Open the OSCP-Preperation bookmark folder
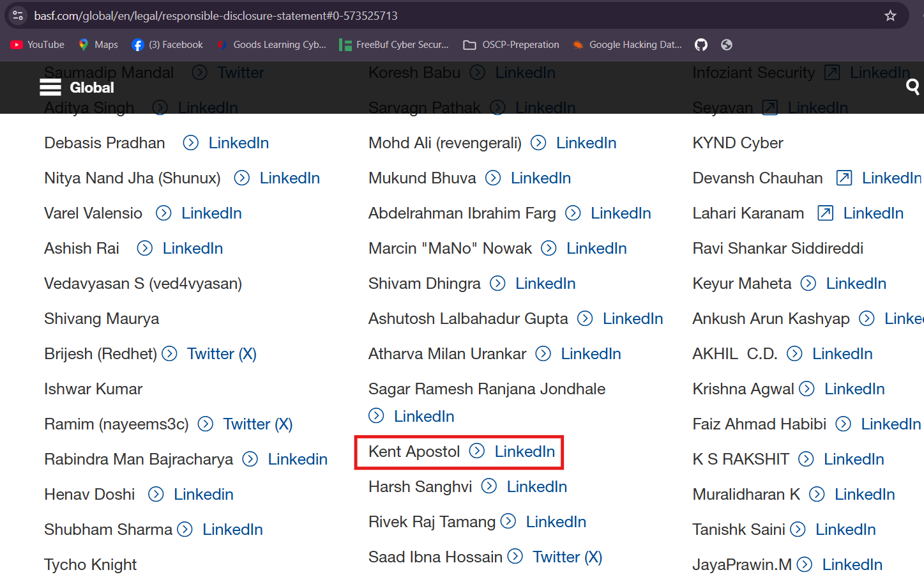 tap(511, 45)
